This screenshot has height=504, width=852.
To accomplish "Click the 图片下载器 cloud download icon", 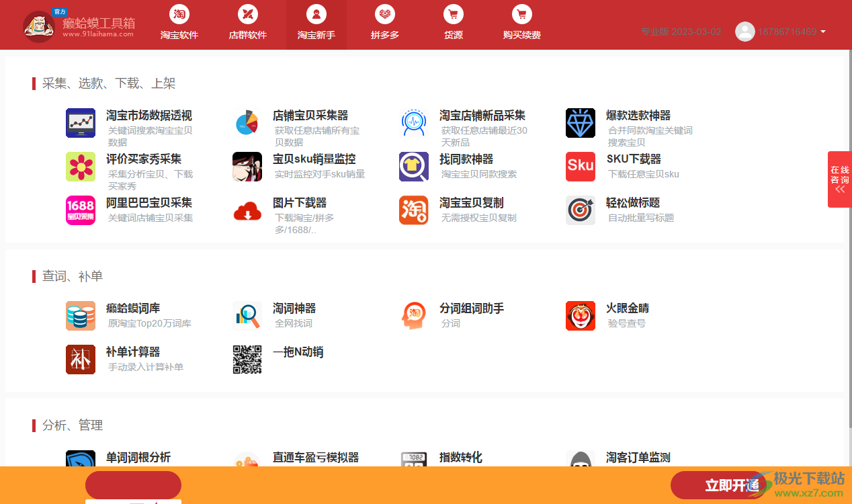I will 247,210.
